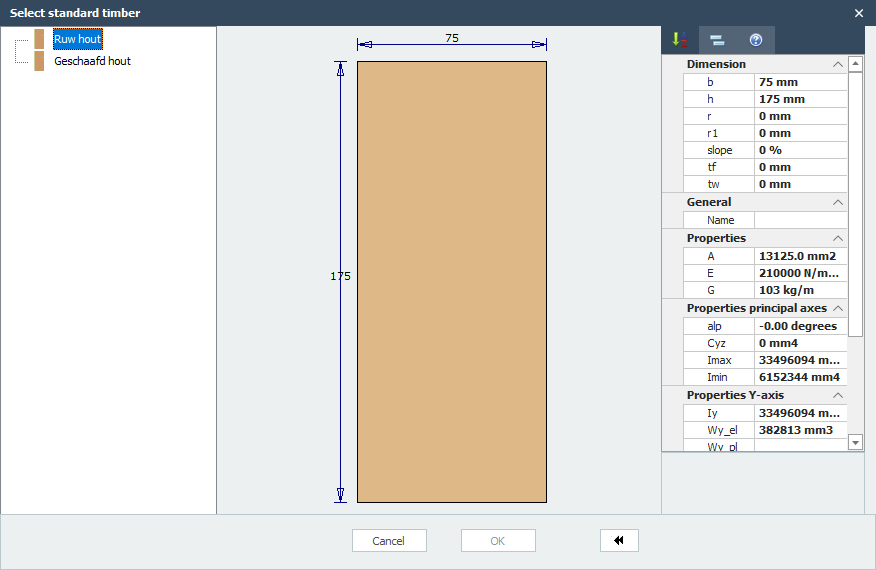Screen dimensions: 876x570
Task: Click the tan timber cross-section preview
Action: [x=452, y=282]
